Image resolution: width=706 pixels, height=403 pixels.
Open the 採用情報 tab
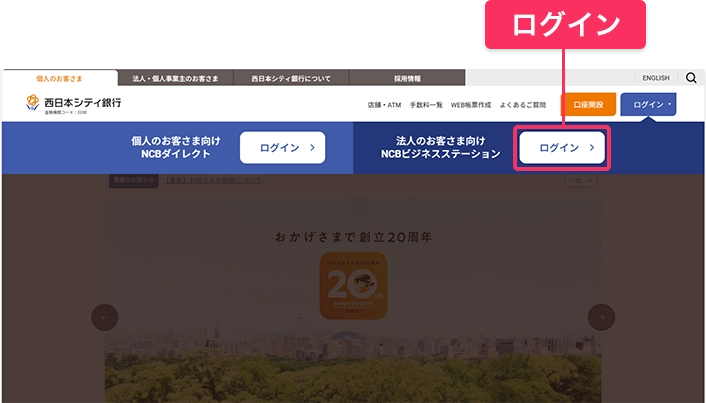coord(407,78)
